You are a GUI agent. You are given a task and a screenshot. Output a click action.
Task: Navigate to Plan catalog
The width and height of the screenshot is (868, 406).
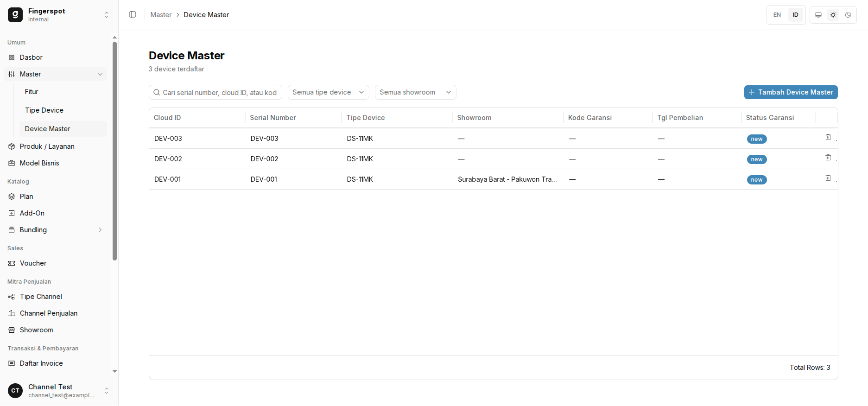pos(56,197)
